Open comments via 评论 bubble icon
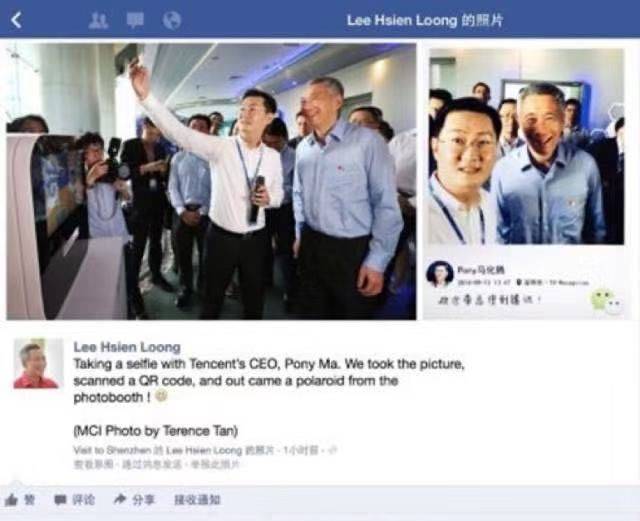Screen dimensions: 640x521 click(75, 500)
